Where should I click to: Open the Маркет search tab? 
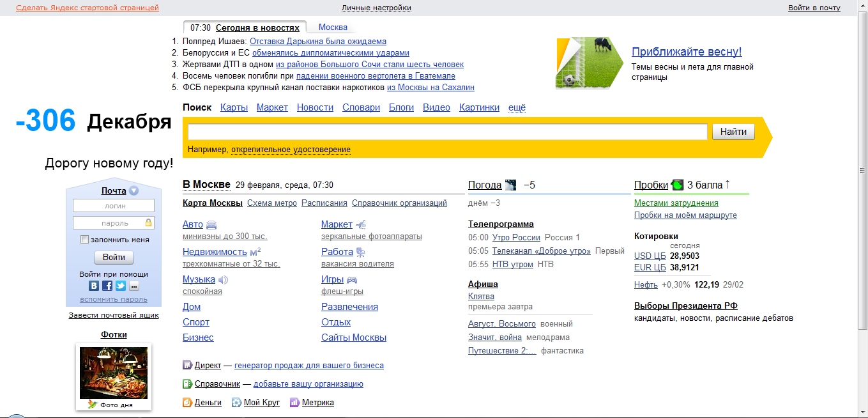coord(272,107)
